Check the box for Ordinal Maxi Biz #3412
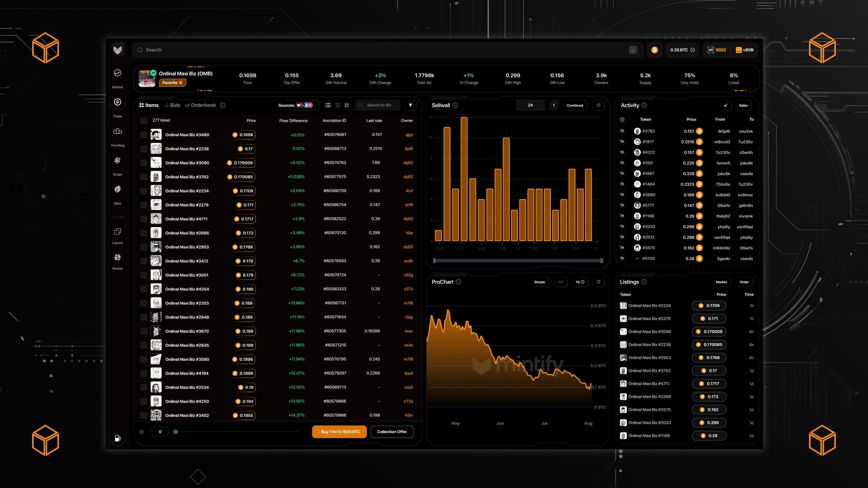This screenshot has width=868, height=488. click(x=144, y=261)
